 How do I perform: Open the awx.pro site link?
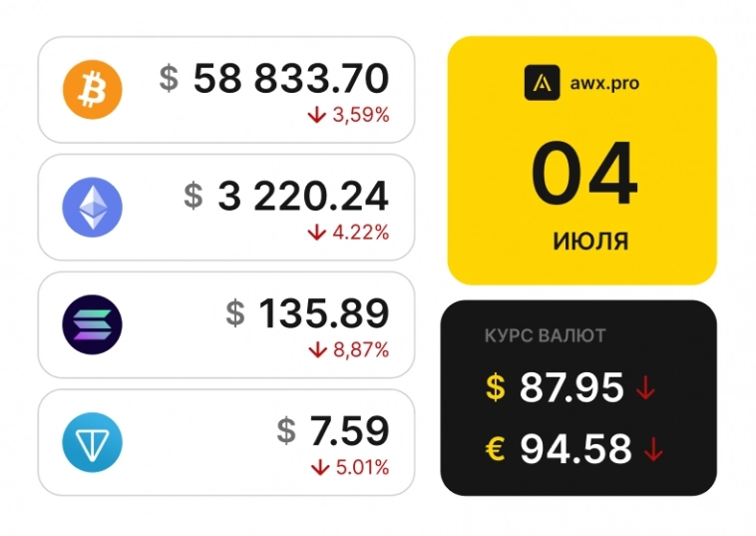click(604, 84)
